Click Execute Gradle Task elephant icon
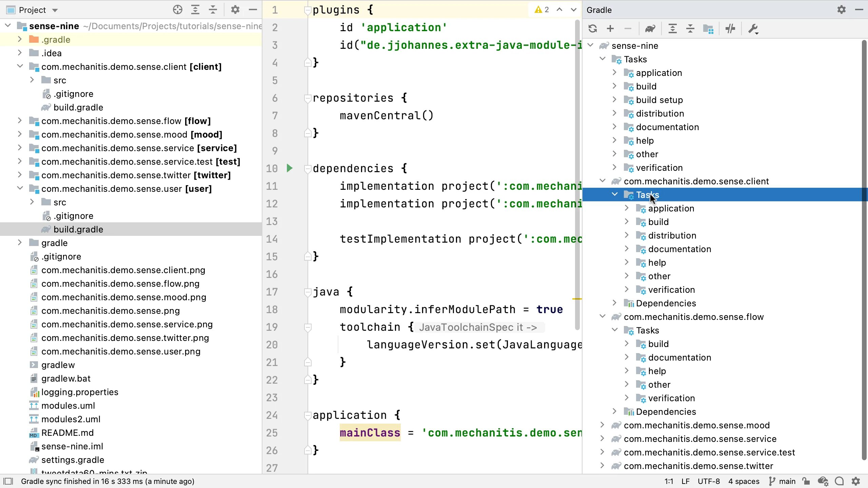This screenshot has width=868, height=488. point(650,28)
